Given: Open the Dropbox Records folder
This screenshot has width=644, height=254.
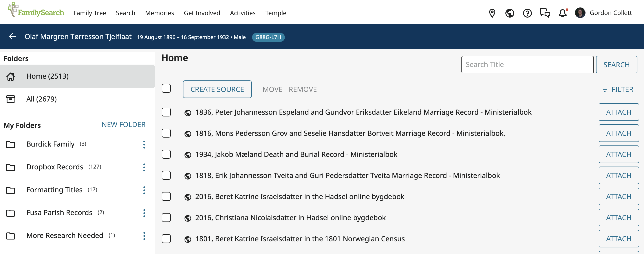Looking at the screenshot, I should click(x=55, y=167).
